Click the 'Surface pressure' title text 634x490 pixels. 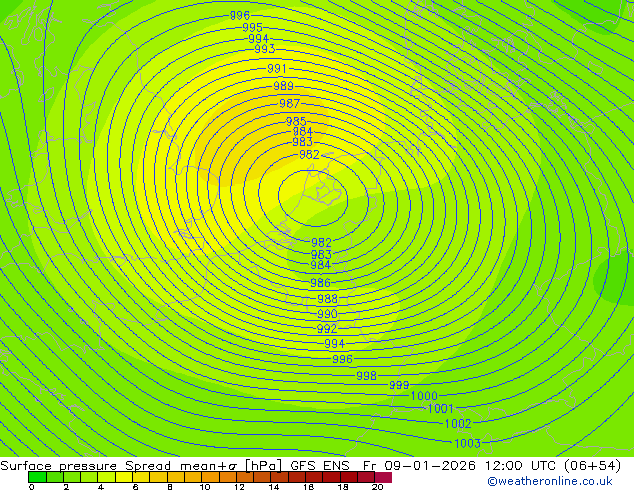click(x=59, y=466)
